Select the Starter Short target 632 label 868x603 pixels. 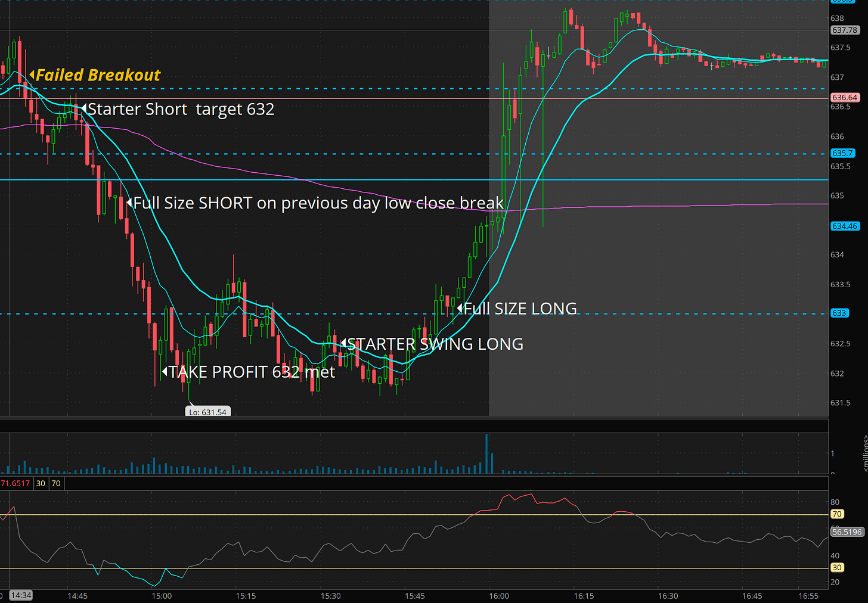[178, 109]
